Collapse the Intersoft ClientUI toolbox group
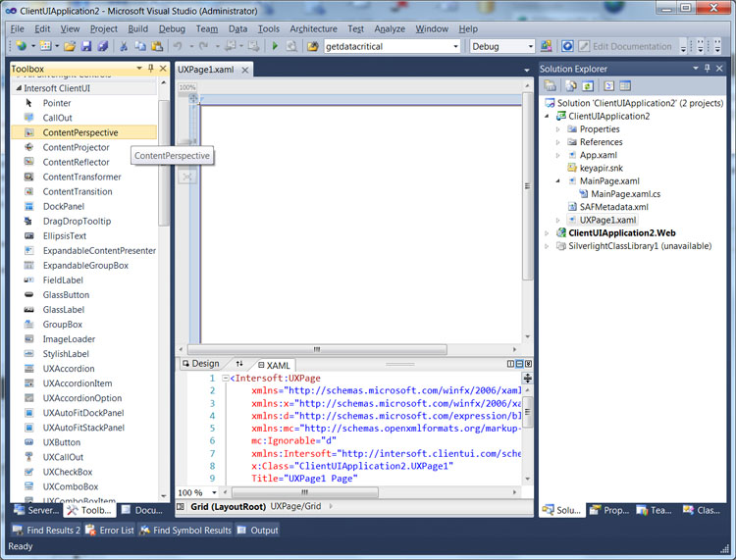Screen dimensions: 736x560 (x=19, y=88)
